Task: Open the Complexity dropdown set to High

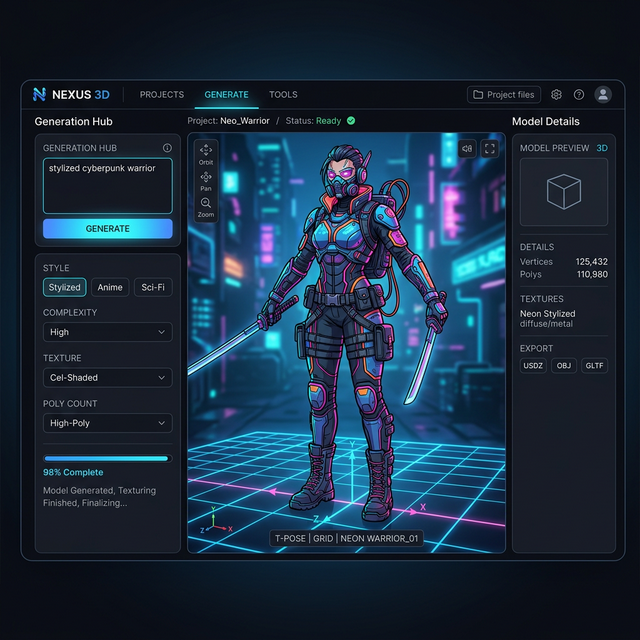Action: tap(108, 332)
